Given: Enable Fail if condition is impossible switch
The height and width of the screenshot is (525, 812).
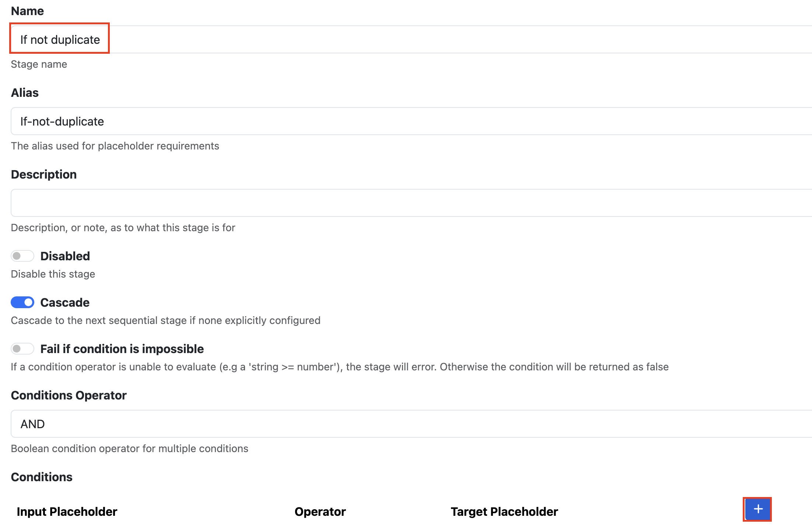Looking at the screenshot, I should [22, 349].
